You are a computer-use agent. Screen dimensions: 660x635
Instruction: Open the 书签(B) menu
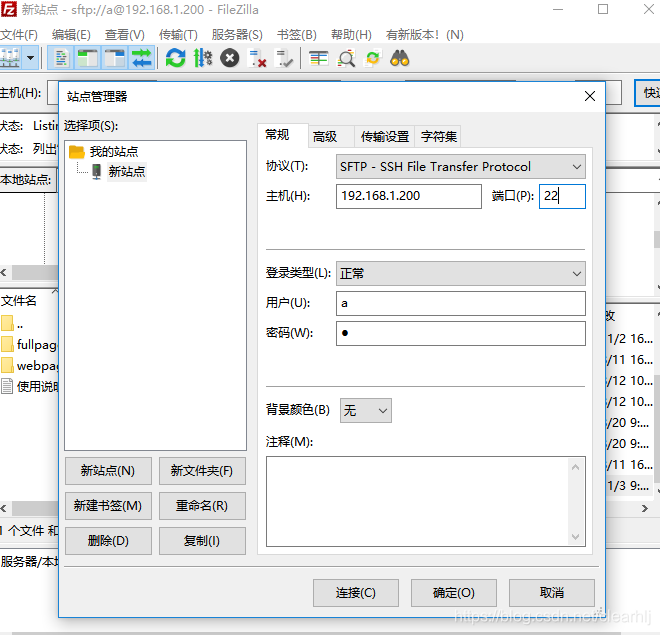point(297,35)
